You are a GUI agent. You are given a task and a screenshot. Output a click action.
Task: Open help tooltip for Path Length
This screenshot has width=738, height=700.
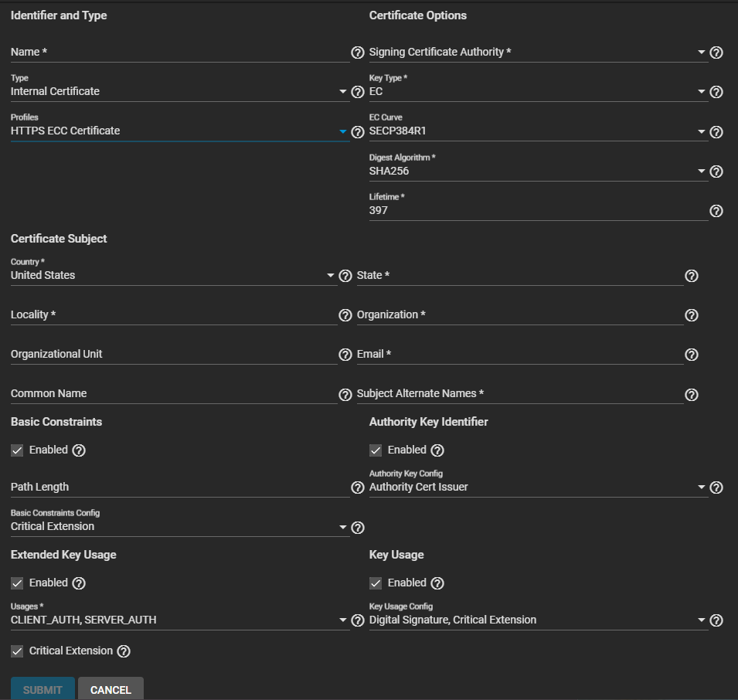(358, 488)
